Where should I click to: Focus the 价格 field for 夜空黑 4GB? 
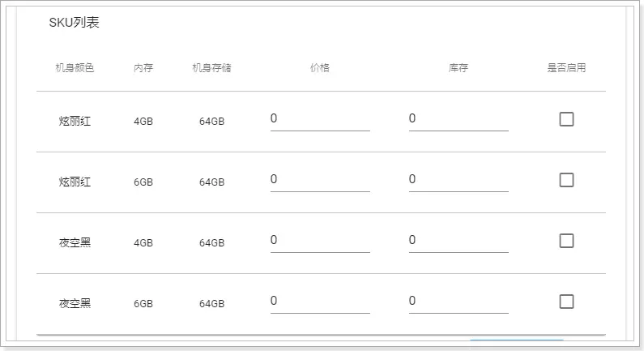[x=320, y=241]
